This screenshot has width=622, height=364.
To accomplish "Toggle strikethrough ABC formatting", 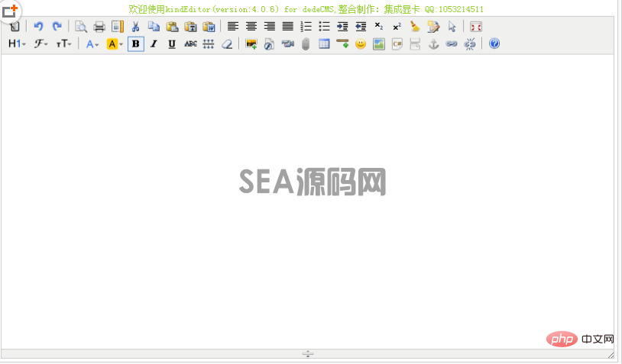I will pos(190,44).
